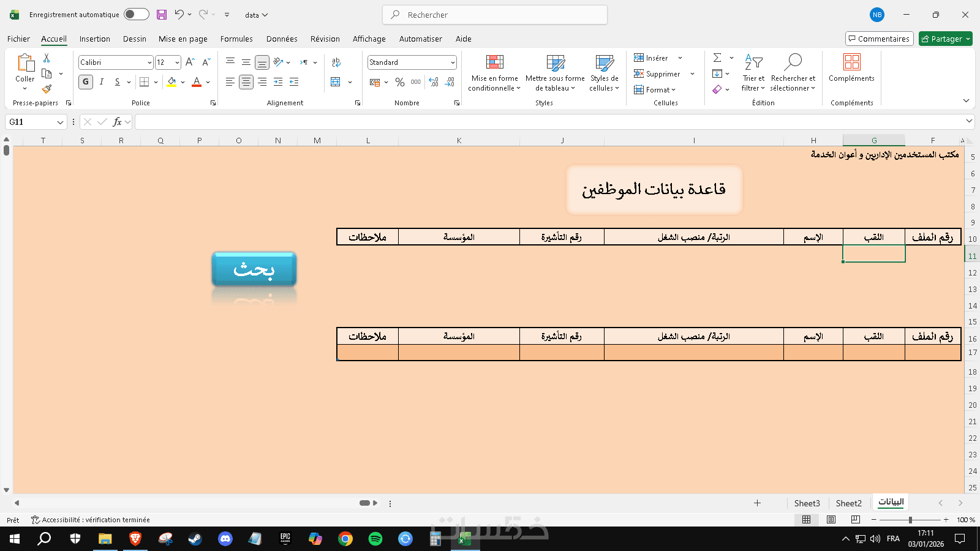Click the blue بحث search button

254,269
